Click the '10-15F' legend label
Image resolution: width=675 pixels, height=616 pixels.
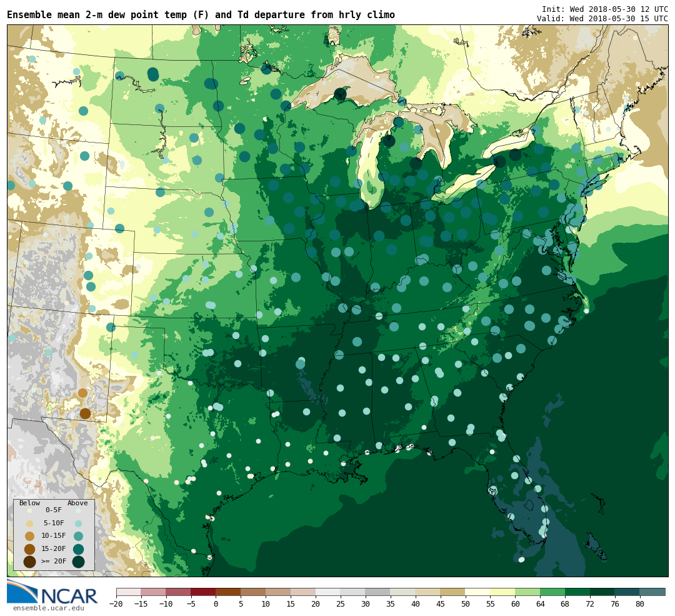[54, 536]
